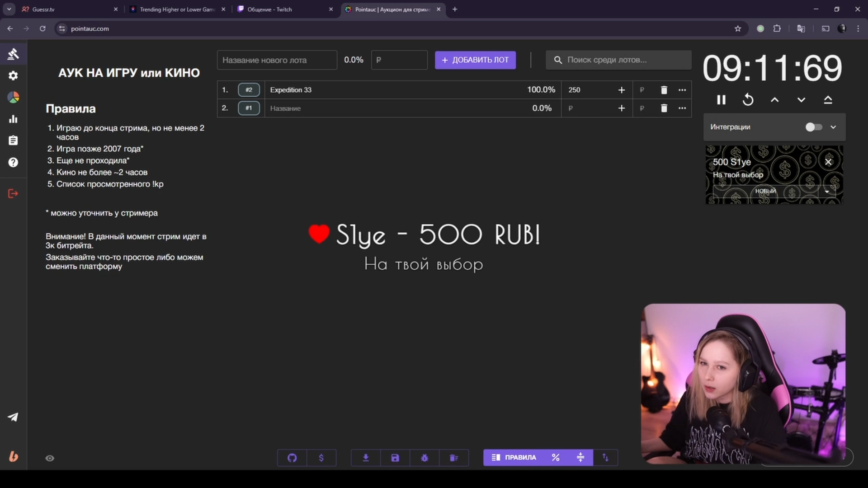Open the Telegram paper plane icon

click(x=13, y=417)
